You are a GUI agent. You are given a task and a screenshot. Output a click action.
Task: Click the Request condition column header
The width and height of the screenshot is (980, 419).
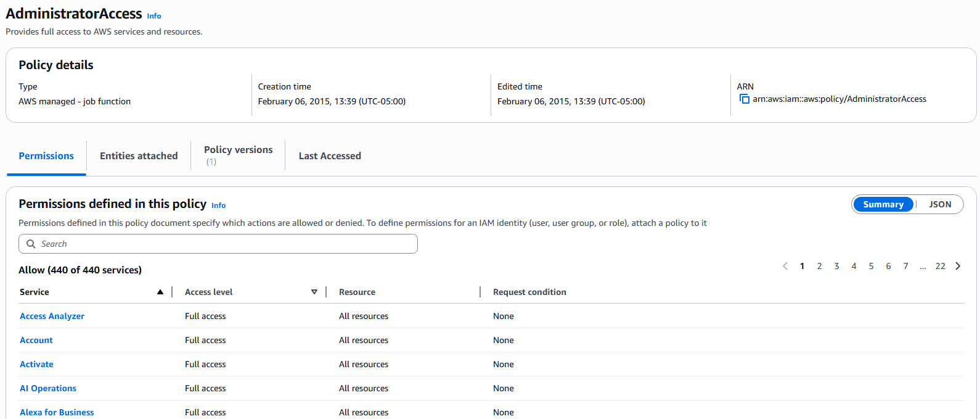click(x=529, y=292)
